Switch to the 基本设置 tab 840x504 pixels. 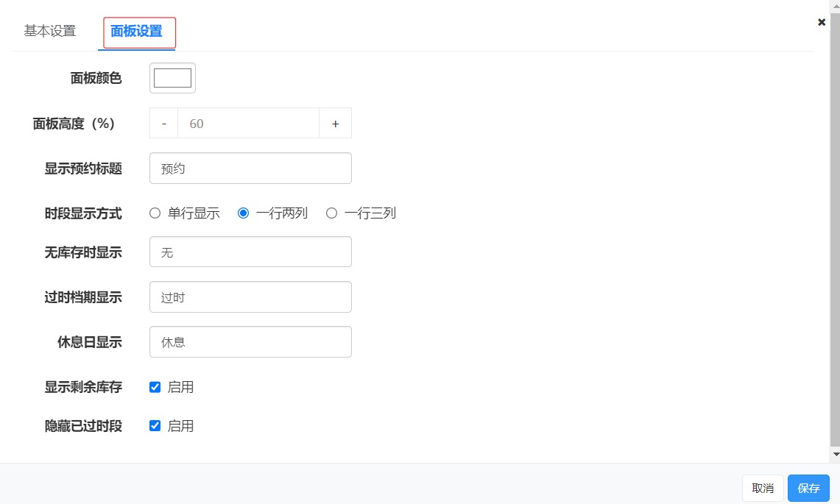tap(50, 31)
